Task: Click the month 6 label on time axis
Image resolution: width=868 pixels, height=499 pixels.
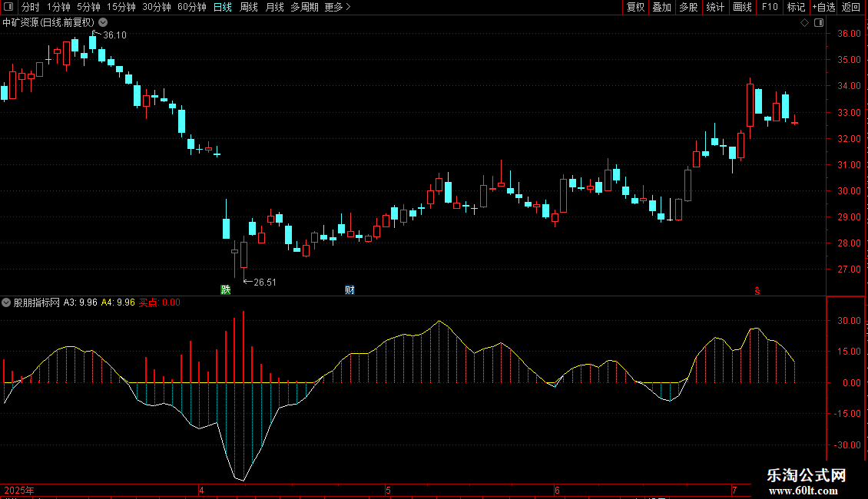Action: click(x=557, y=490)
